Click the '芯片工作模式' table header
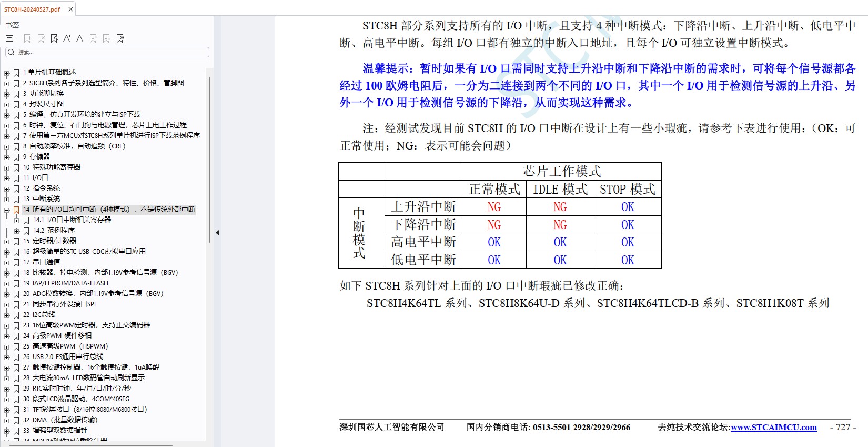Screen dimensions: 868x447 [x=562, y=171]
